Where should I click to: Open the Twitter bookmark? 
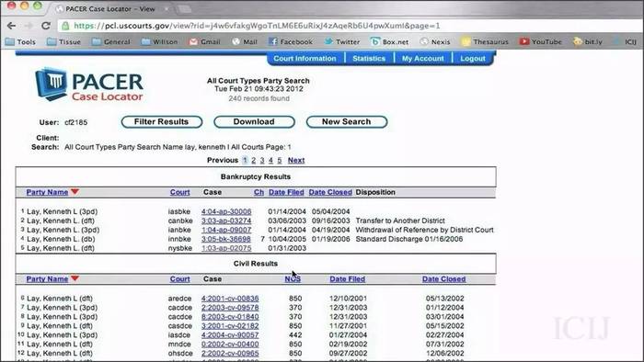pos(341,42)
